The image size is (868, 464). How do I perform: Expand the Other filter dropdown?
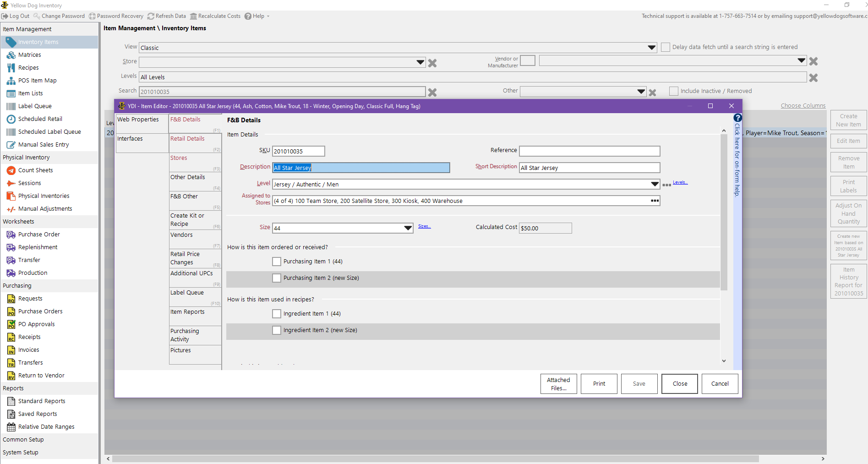641,92
